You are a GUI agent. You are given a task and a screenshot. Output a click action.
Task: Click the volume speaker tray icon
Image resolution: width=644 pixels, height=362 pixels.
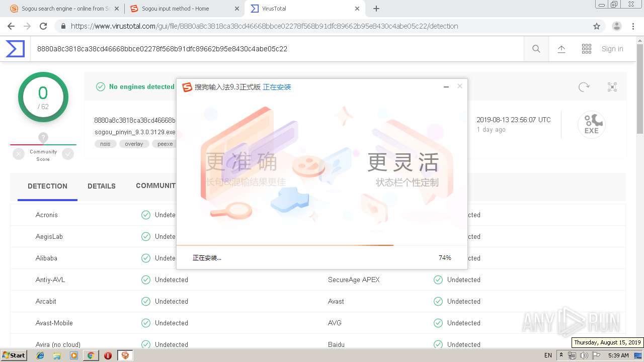pos(584,355)
